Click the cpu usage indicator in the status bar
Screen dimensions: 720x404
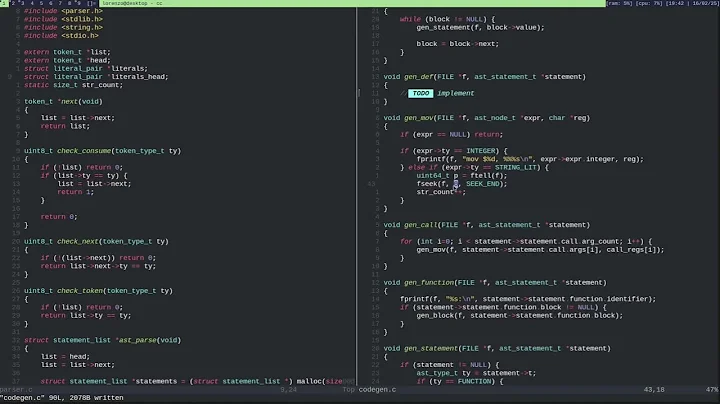pos(649,3)
